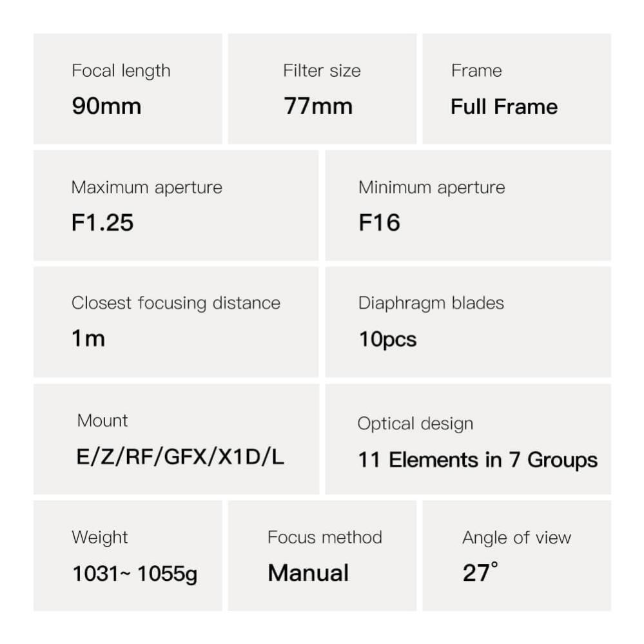The width and height of the screenshot is (644, 644).
Task: Click the 1031~1055g weight value
Action: coord(135,573)
